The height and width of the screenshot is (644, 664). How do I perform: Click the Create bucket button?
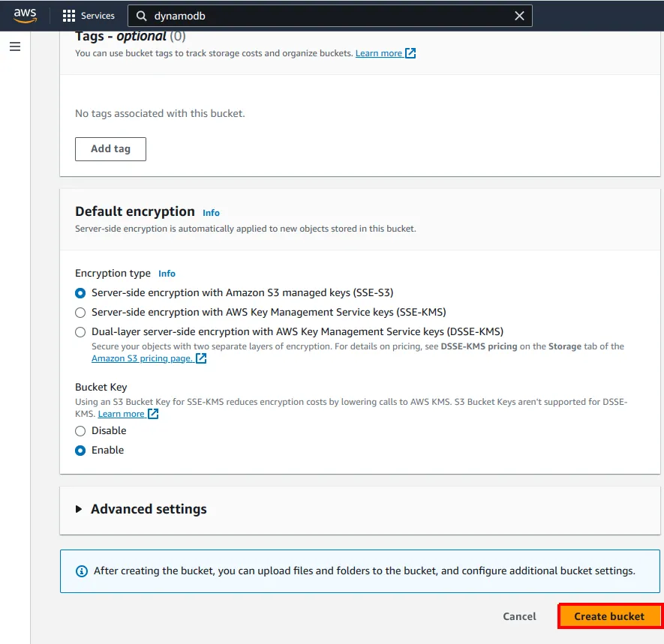(609, 616)
